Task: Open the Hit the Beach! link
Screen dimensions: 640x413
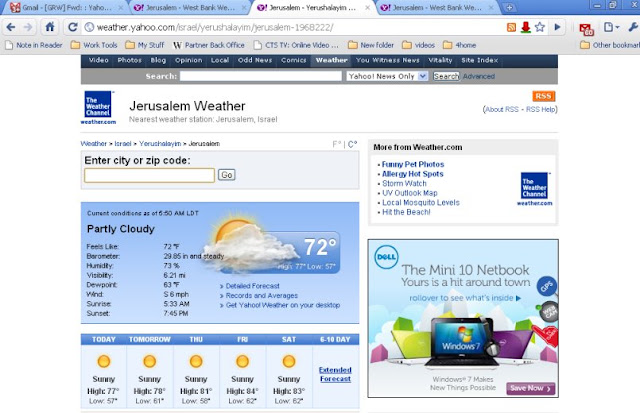Action: pos(406,212)
